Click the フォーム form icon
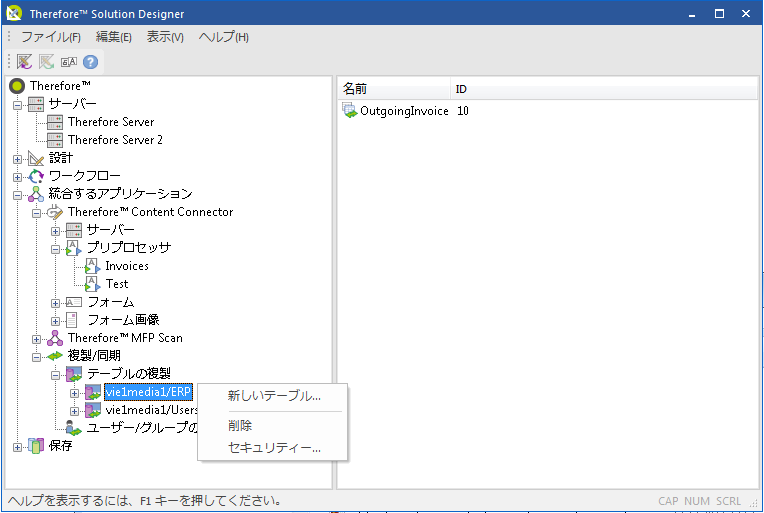The height and width of the screenshot is (513, 764). click(74, 302)
